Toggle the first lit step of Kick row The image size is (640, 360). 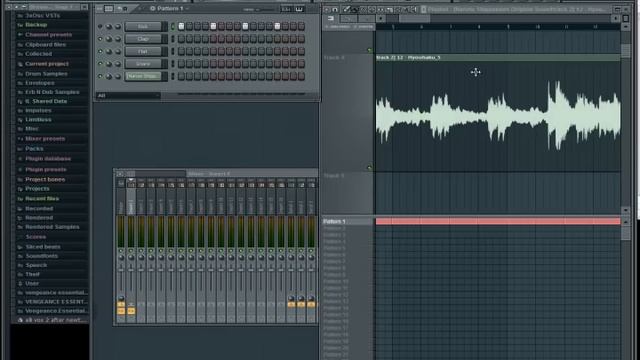click(x=181, y=27)
